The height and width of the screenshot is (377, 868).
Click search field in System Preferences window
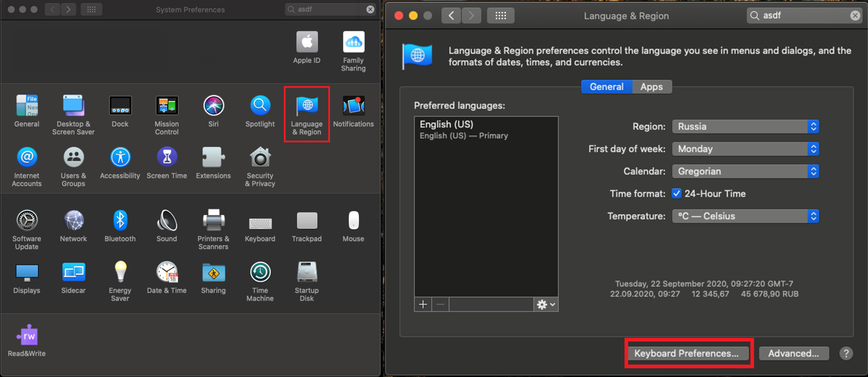331,9
